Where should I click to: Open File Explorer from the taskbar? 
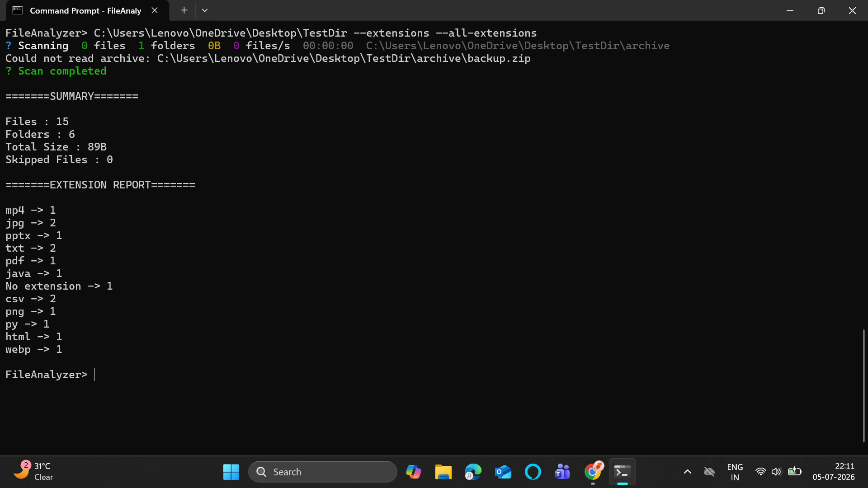pyautogui.click(x=443, y=472)
